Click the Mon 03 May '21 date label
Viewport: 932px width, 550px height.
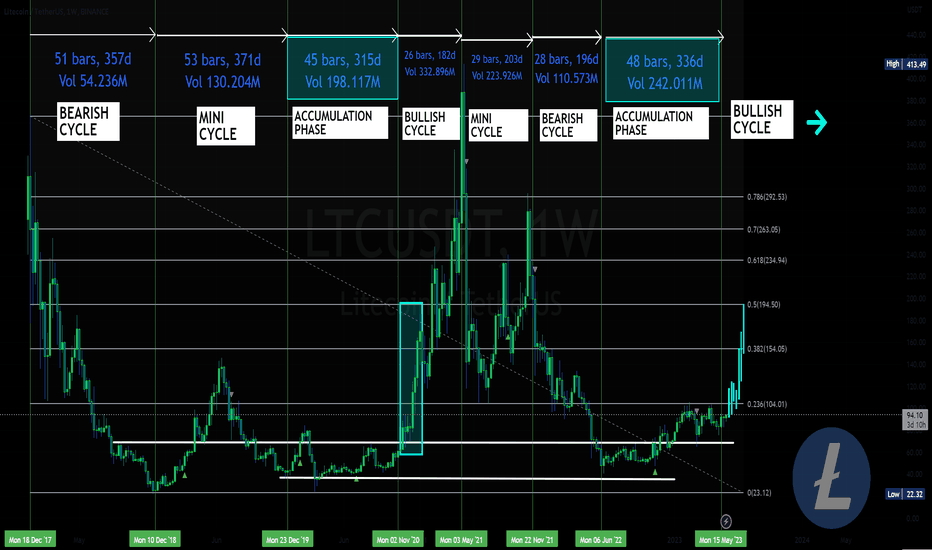461,540
